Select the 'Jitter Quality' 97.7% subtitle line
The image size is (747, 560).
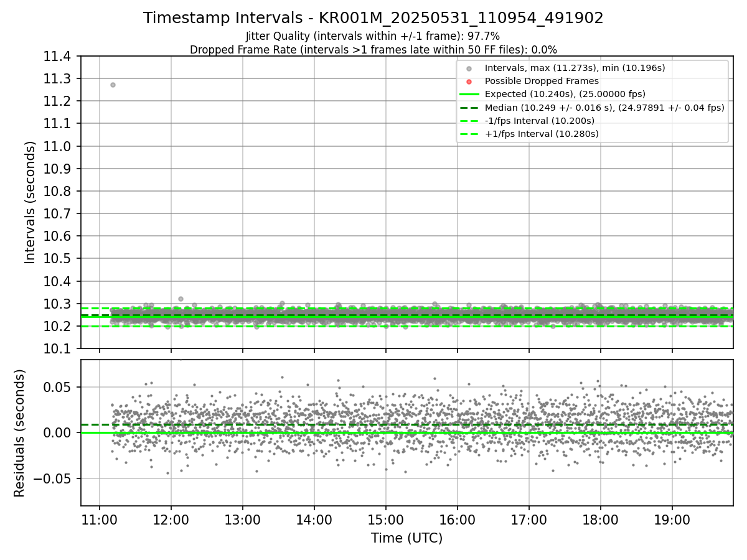pyautogui.click(x=373, y=36)
